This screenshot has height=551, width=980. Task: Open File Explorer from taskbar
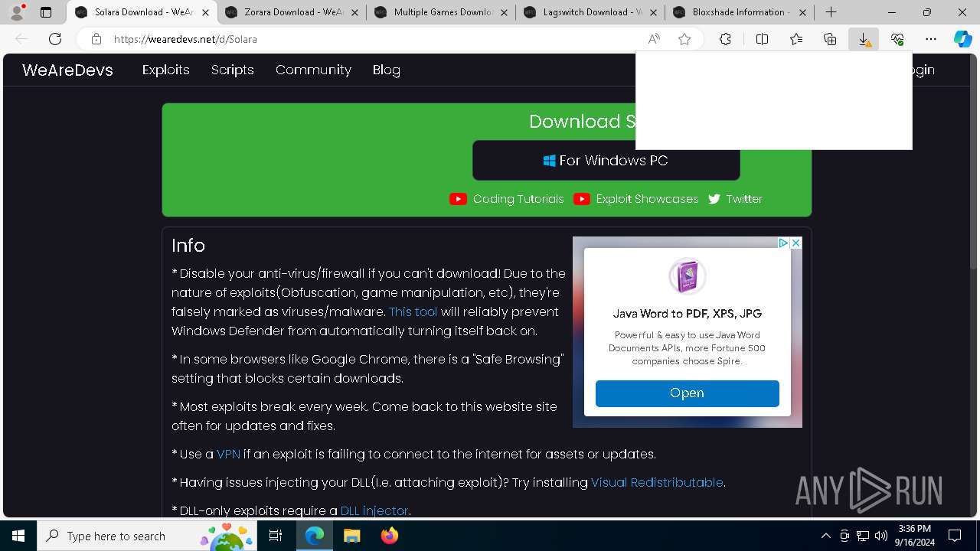[x=351, y=536]
